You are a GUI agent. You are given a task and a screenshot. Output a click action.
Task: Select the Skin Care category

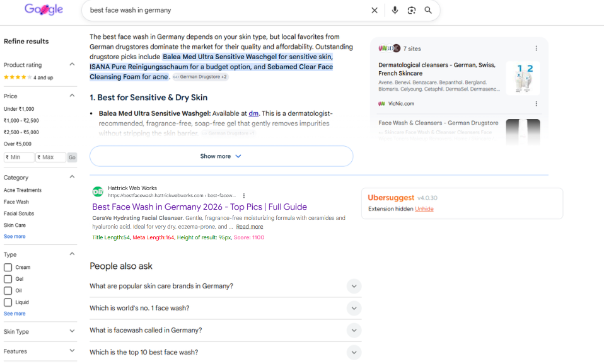pos(15,225)
